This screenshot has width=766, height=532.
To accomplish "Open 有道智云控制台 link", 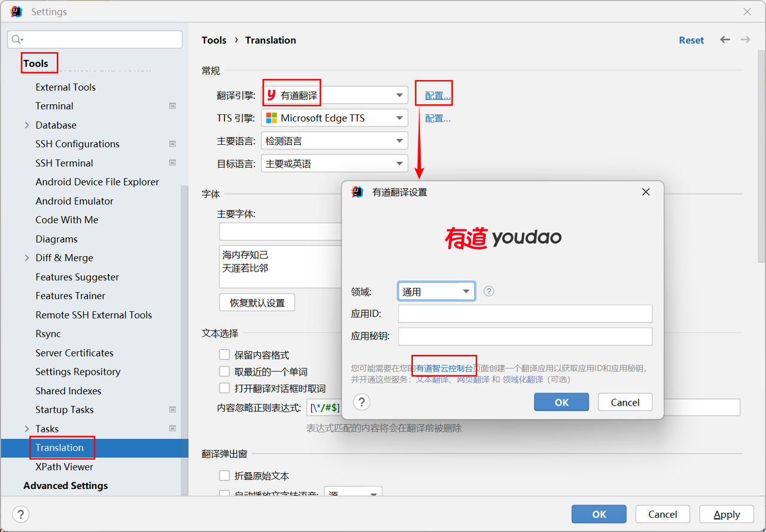I will pyautogui.click(x=445, y=369).
